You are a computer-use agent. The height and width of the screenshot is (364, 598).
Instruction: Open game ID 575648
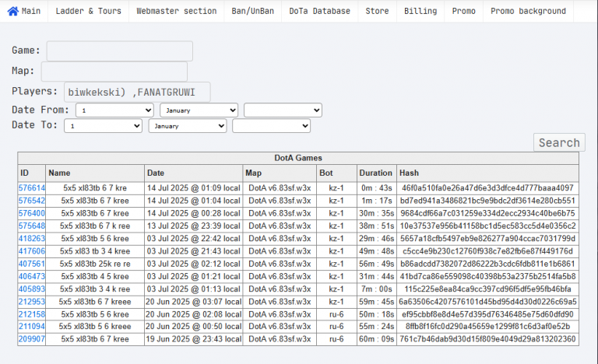point(32,226)
